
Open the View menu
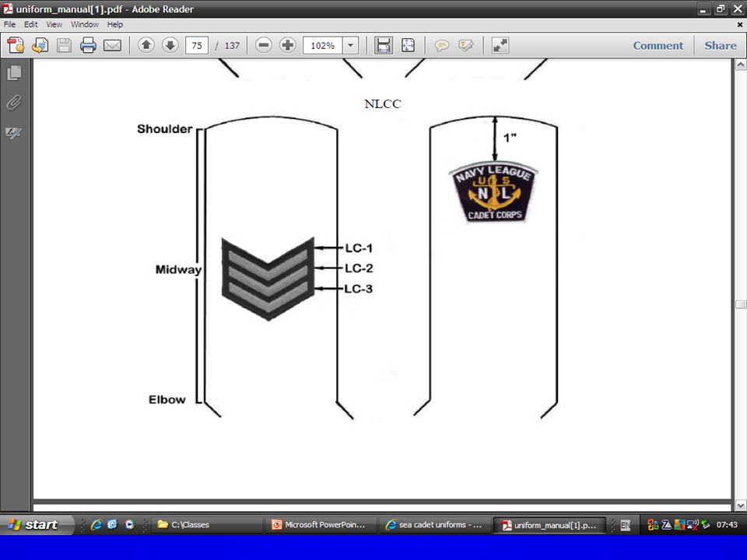[54, 24]
